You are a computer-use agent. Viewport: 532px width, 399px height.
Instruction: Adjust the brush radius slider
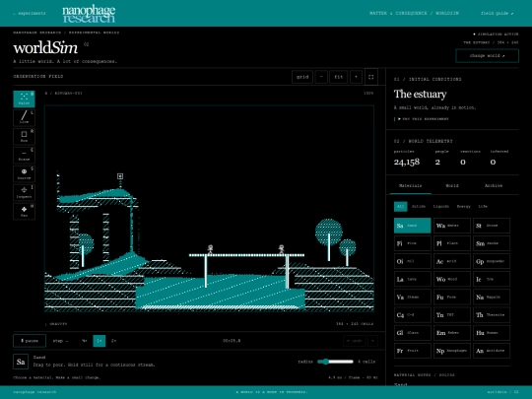[x=335, y=362]
